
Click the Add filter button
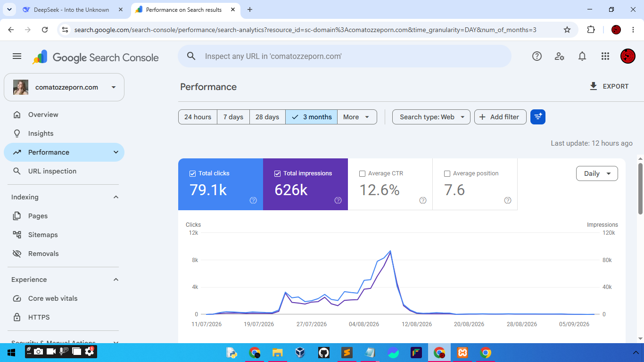tap(500, 117)
